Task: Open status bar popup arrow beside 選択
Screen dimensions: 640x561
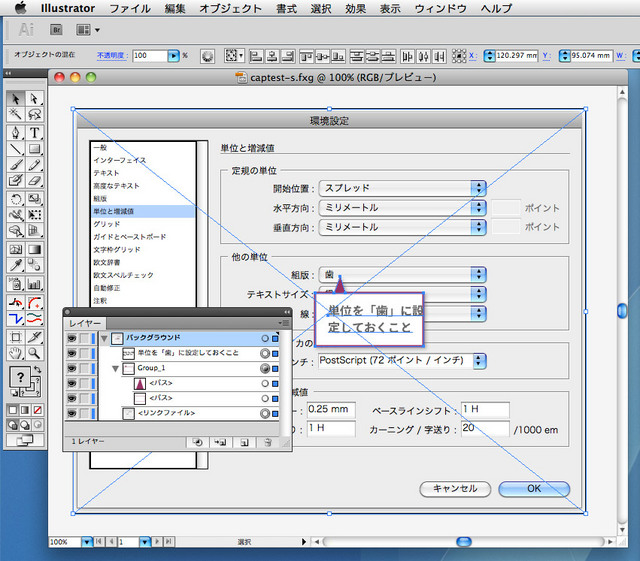Action: [304, 542]
